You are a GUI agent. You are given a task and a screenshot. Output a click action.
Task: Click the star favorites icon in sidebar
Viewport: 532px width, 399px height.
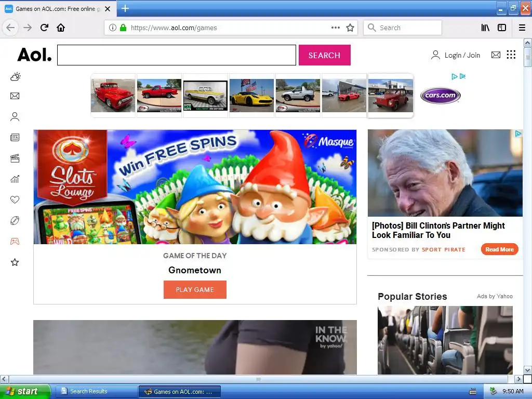tap(15, 262)
